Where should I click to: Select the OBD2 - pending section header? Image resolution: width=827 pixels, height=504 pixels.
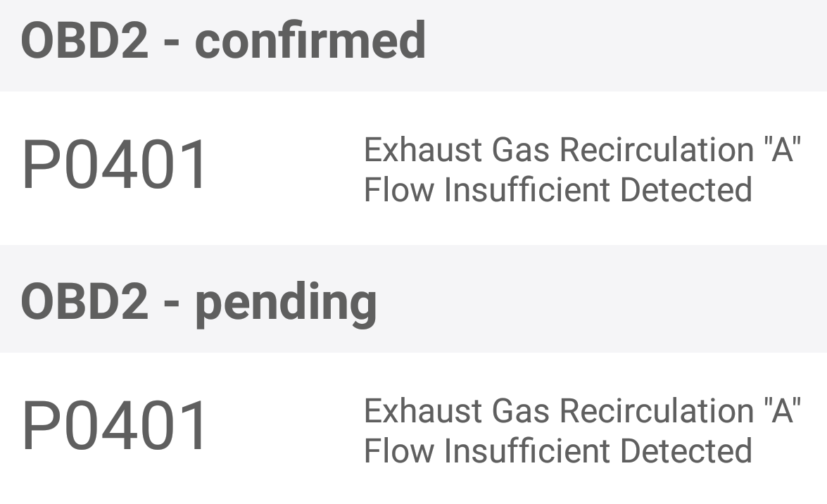(199, 301)
